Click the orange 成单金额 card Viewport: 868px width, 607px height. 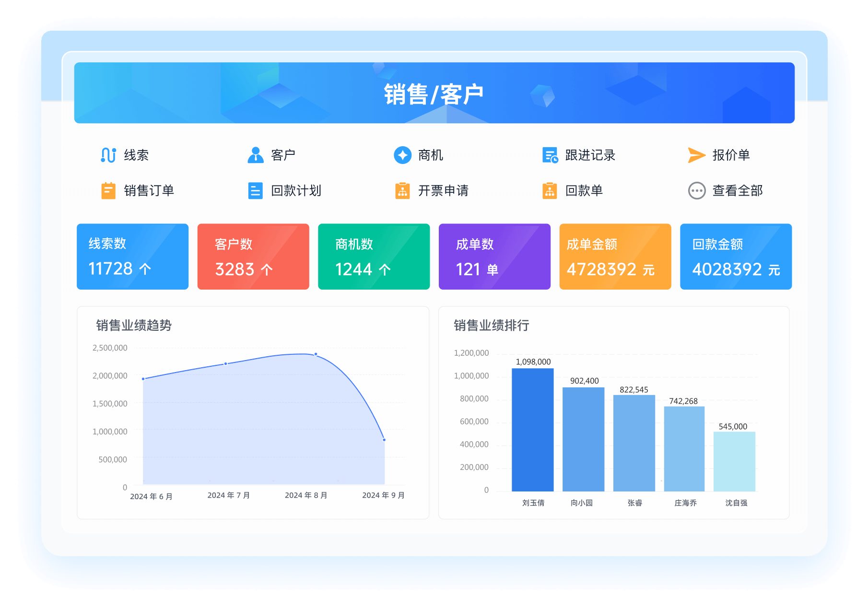coord(615,256)
